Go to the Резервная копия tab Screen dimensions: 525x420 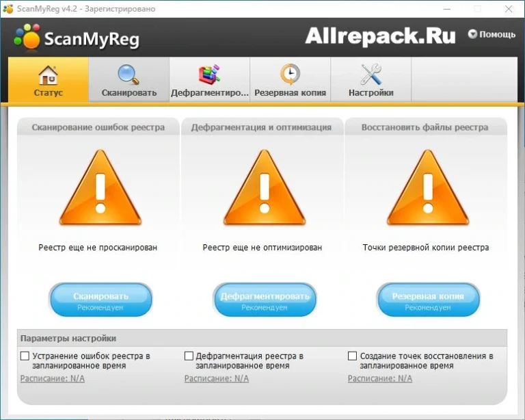(x=291, y=80)
